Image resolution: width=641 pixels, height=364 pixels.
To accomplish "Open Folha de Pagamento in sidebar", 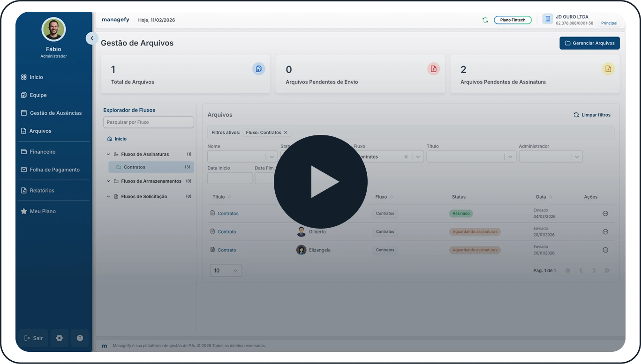I will [54, 170].
